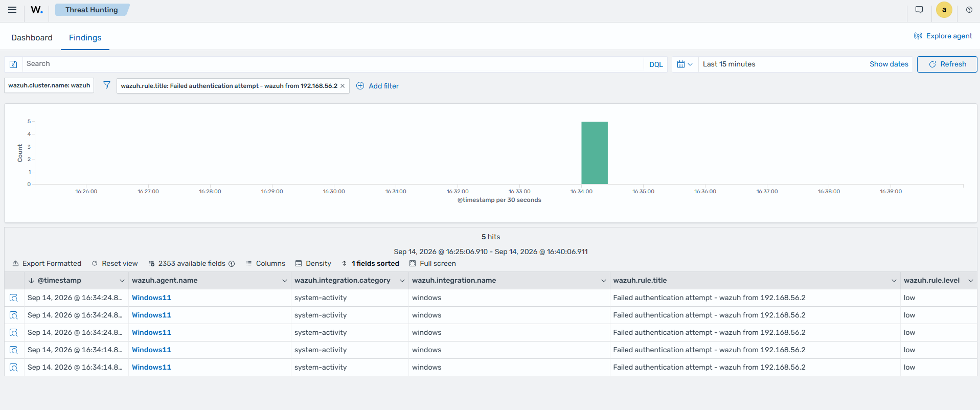
Task: Switch to the Dashboard tab
Action: click(32, 38)
